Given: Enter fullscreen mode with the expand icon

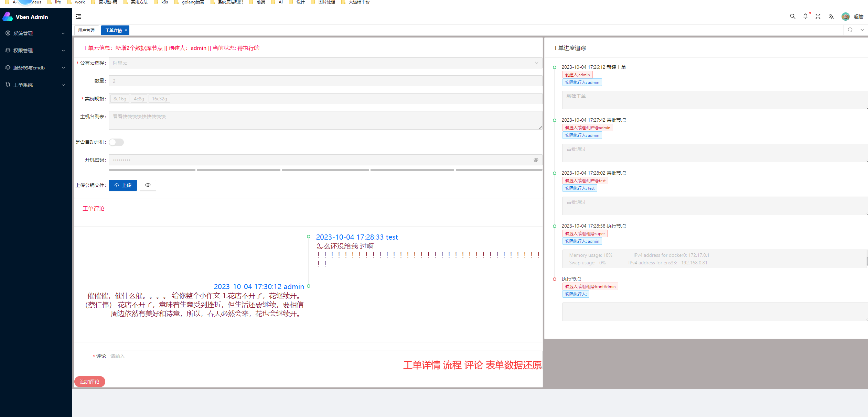Looking at the screenshot, I should coord(818,17).
